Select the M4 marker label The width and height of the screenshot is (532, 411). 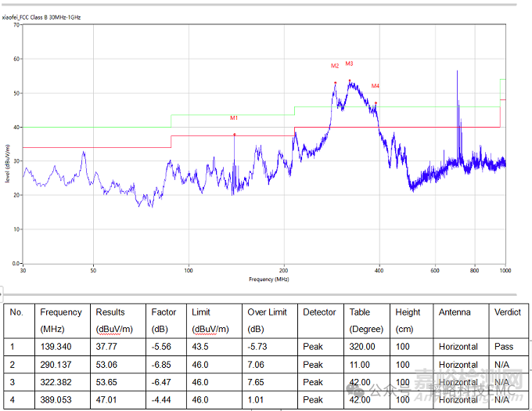point(376,85)
